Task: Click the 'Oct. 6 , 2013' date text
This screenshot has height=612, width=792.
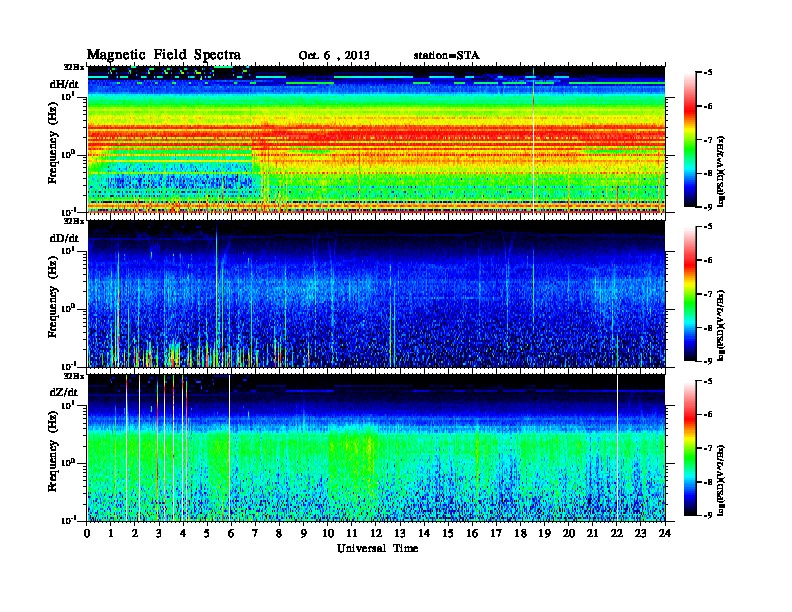Action: (334, 56)
